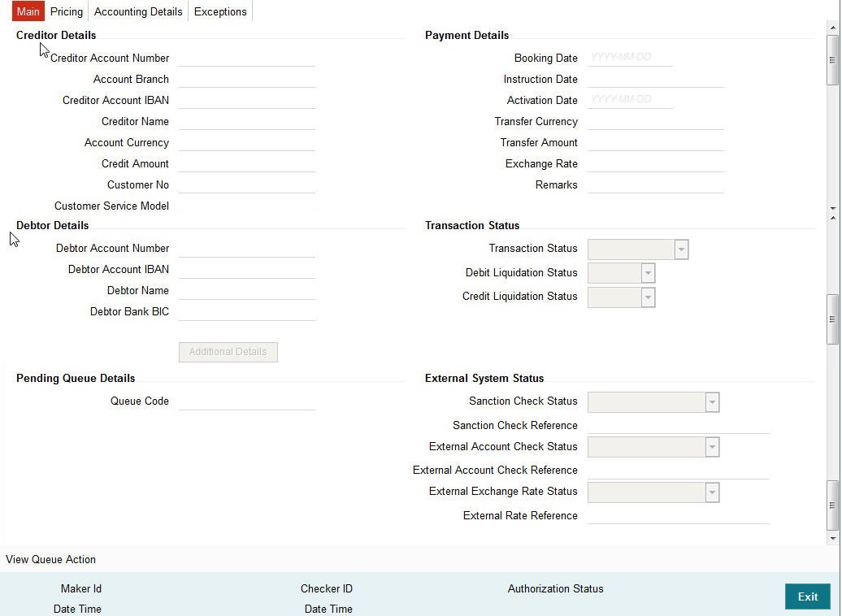Click View Queue Action link
This screenshot has height=616, width=842.
coord(50,559)
